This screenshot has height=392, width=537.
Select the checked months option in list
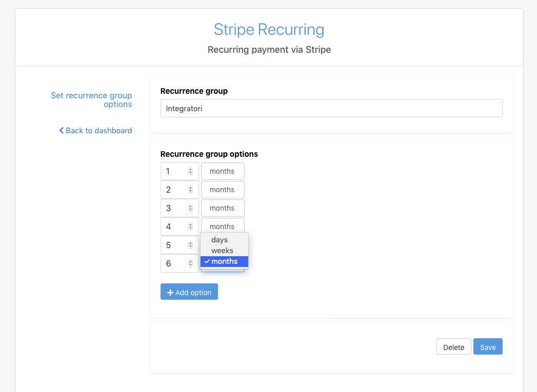224,261
